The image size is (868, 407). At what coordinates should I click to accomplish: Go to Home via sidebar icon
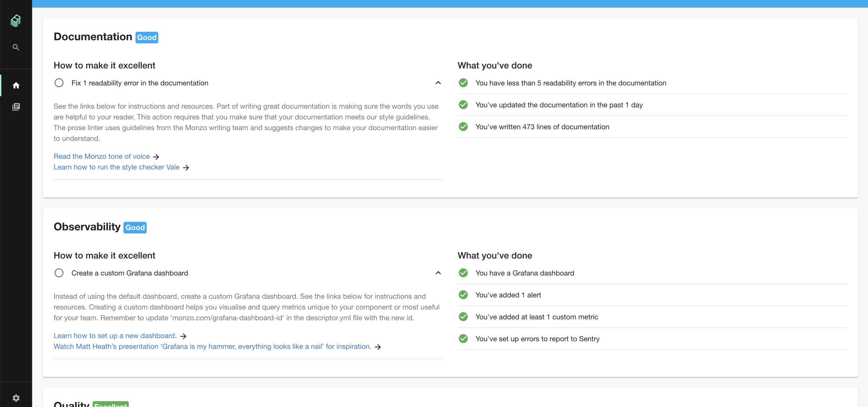tap(16, 85)
